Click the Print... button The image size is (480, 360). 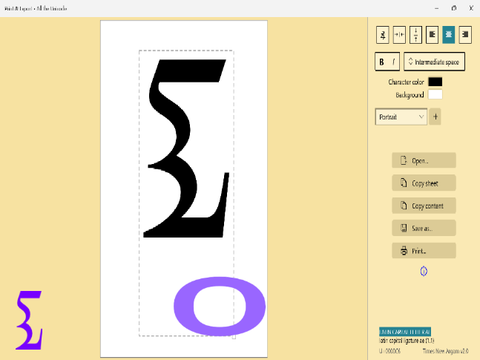click(x=424, y=251)
